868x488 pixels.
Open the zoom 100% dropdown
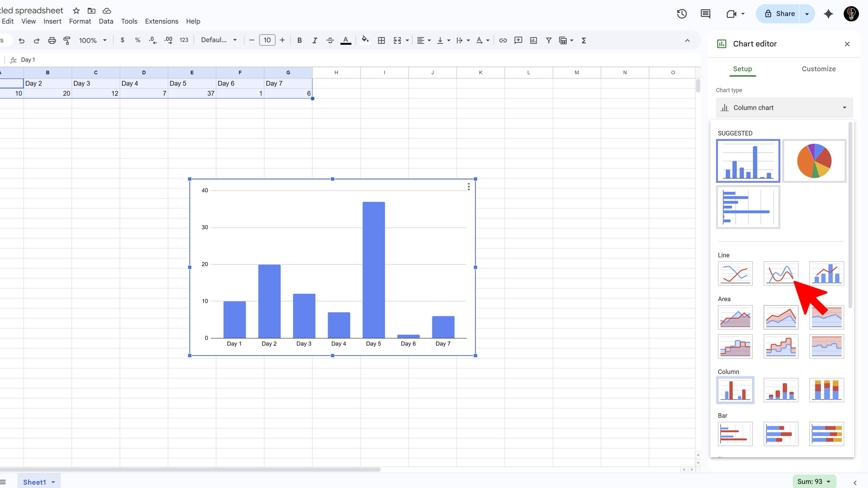click(92, 40)
